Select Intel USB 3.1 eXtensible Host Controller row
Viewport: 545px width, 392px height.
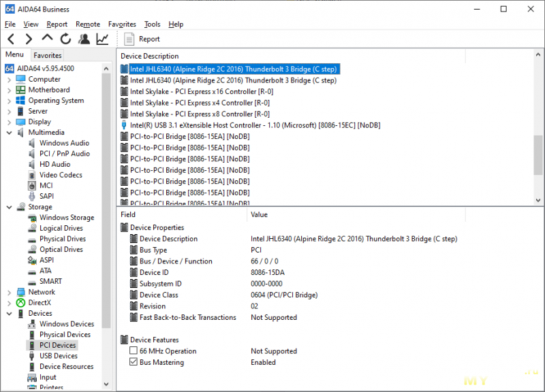(255, 125)
